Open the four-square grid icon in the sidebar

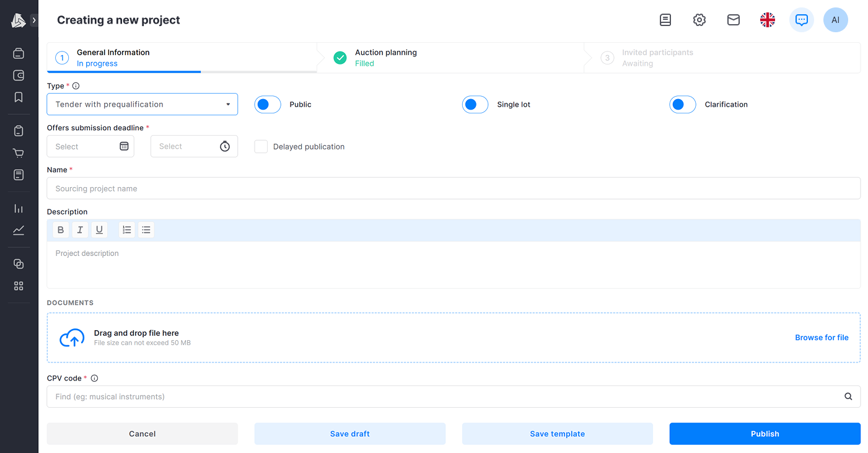(19, 286)
